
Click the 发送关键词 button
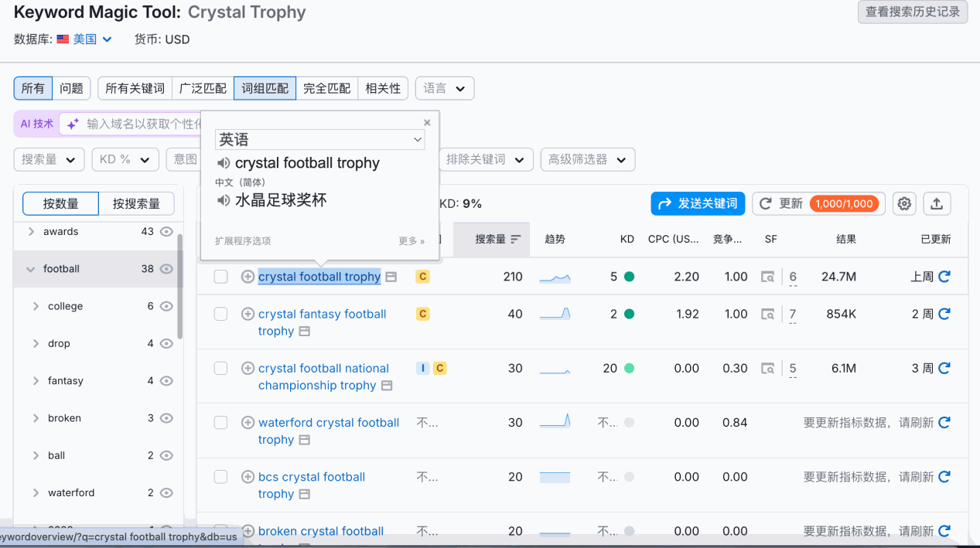tap(698, 204)
